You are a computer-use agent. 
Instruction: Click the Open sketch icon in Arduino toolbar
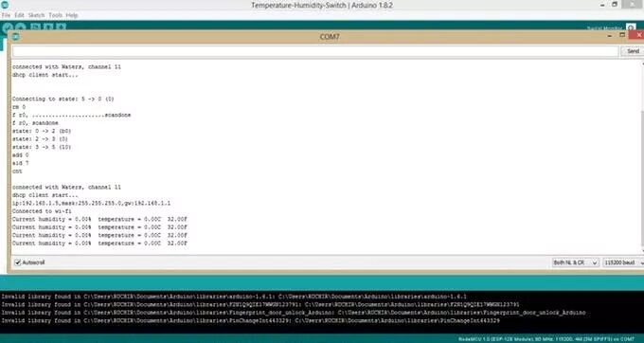click(x=48, y=27)
